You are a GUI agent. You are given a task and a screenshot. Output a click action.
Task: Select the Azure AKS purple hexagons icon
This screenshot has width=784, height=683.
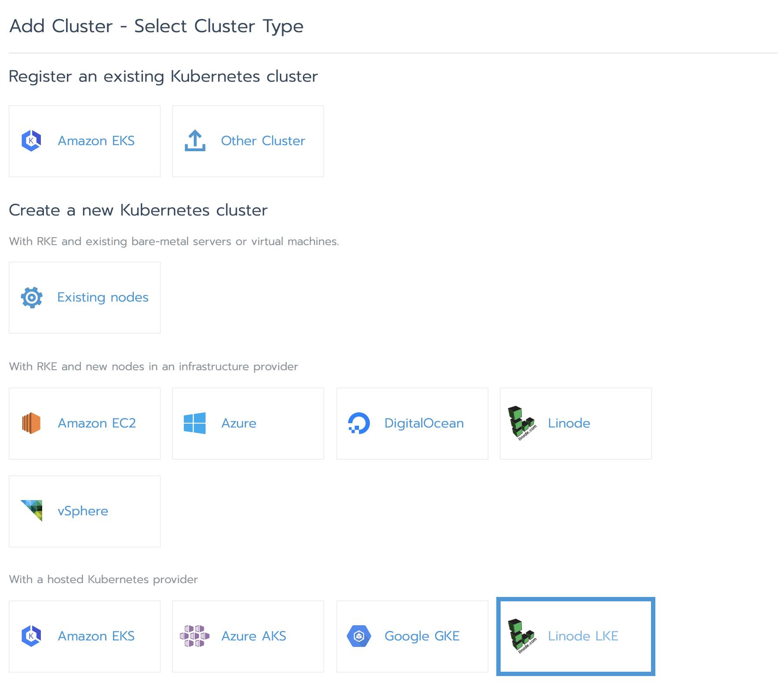tap(195, 636)
